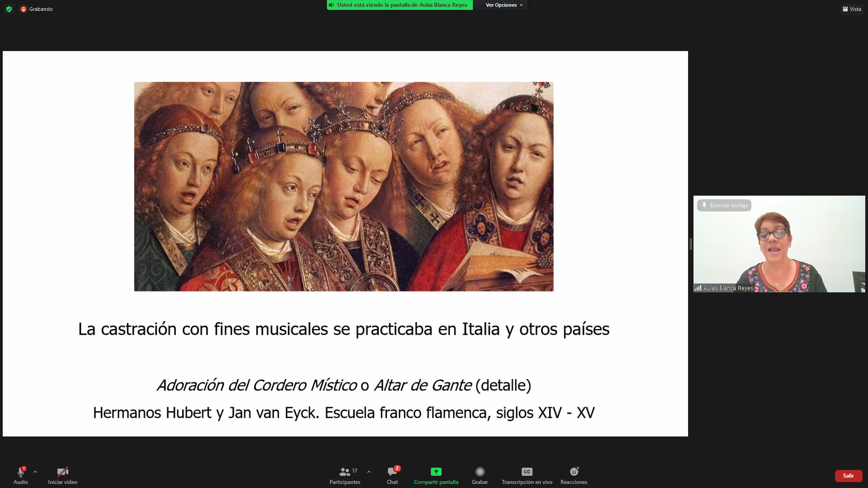Open the Ver Opciones dropdown
The height and width of the screenshot is (488, 868).
click(504, 5)
